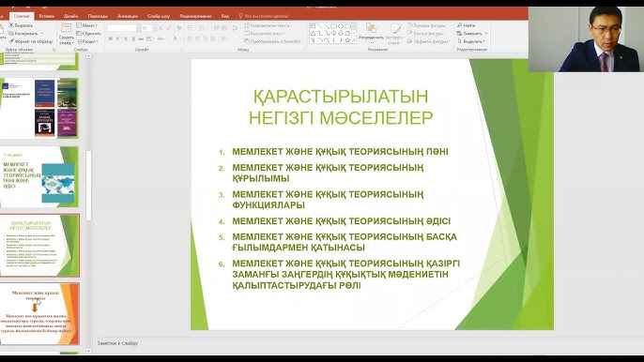Toggle strikethrough abc button
This screenshot has width=644, height=362.
tap(141, 39)
